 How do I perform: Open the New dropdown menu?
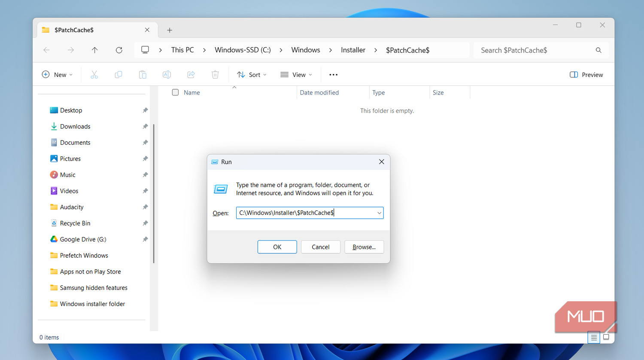tap(57, 75)
